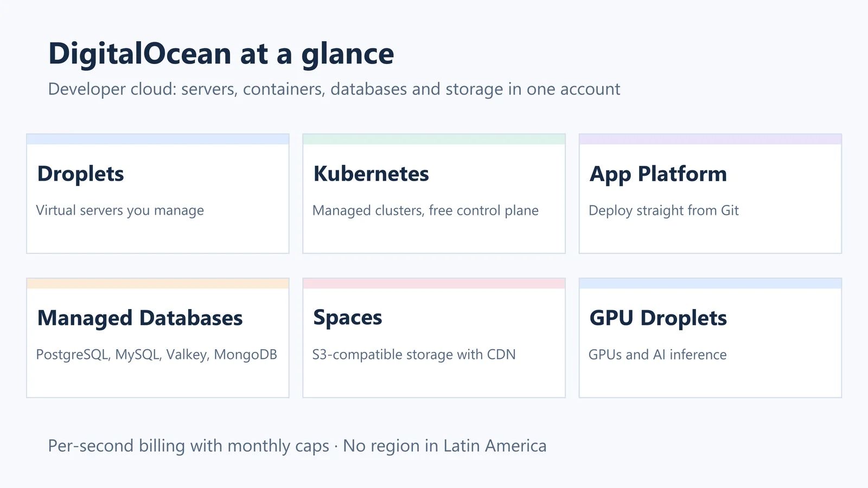Open the Spaces card heading
868x488 pixels.
tap(348, 318)
